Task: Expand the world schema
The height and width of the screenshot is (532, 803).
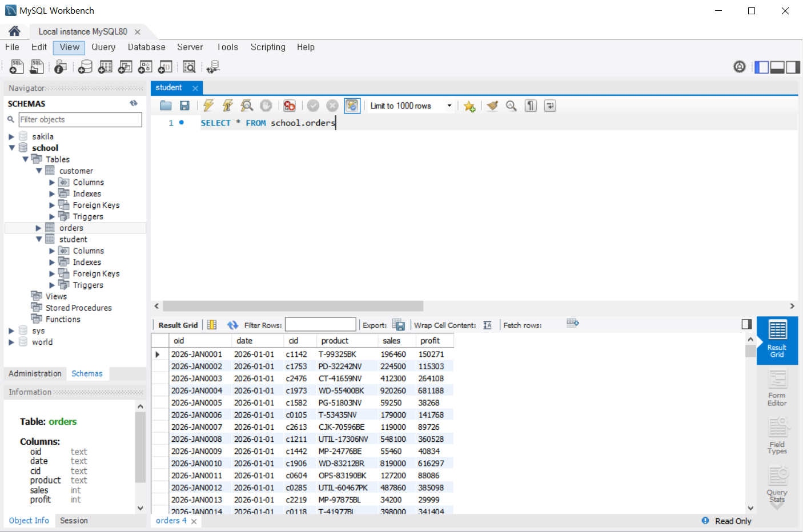Action: click(11, 342)
